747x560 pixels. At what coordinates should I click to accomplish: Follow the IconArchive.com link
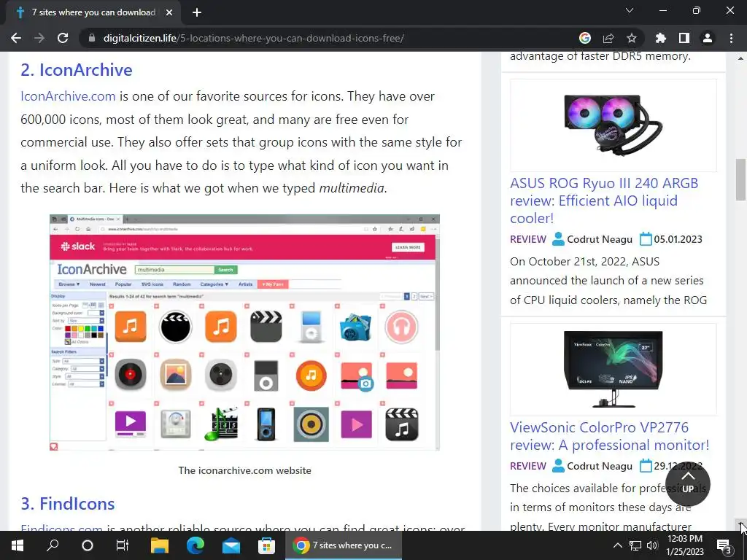click(x=68, y=96)
